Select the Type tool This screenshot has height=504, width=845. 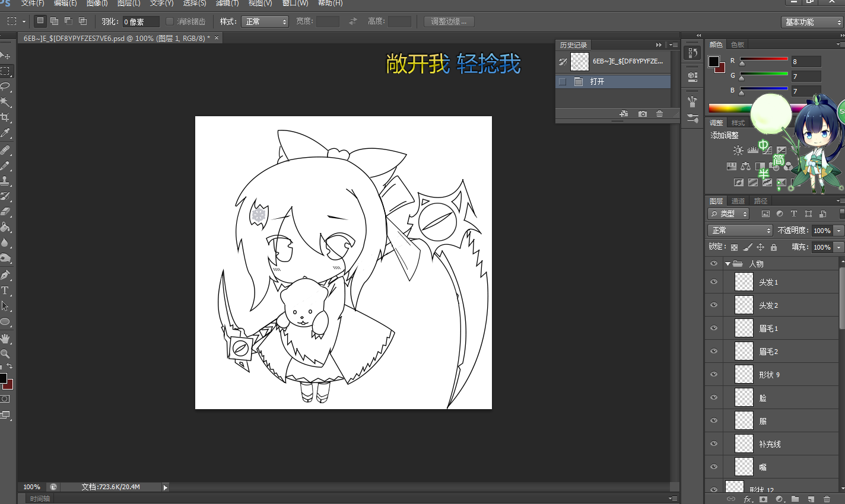pos(5,291)
